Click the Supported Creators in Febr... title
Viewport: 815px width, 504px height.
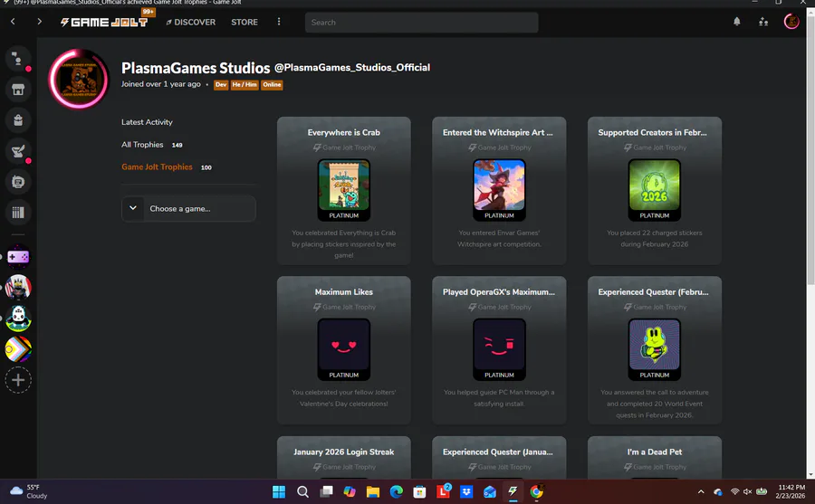click(x=652, y=132)
